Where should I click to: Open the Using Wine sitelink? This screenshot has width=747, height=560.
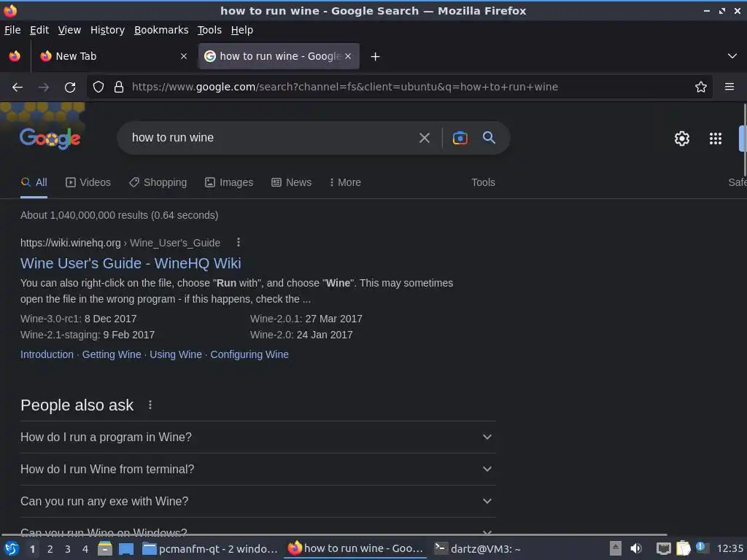pyautogui.click(x=176, y=354)
